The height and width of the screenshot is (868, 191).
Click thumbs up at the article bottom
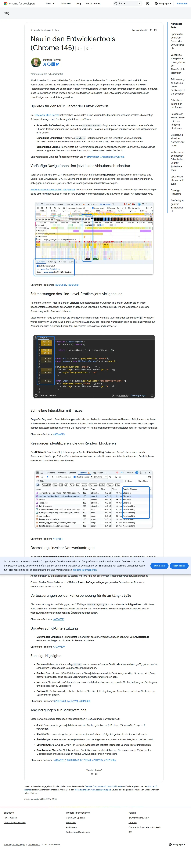pos(92,774)
